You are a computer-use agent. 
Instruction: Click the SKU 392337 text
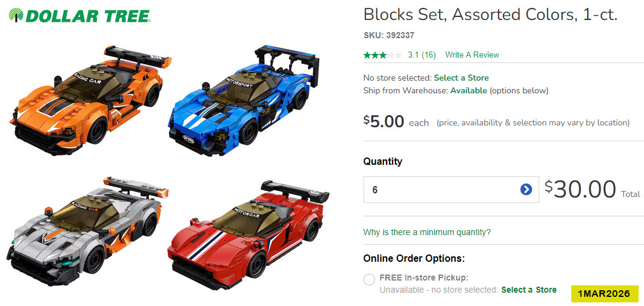pos(388,36)
